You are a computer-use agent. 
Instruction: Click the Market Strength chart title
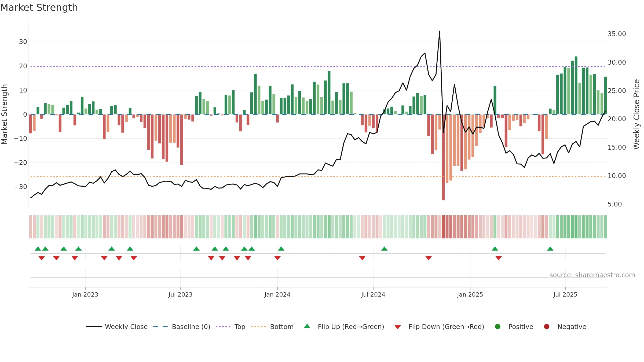tap(39, 8)
